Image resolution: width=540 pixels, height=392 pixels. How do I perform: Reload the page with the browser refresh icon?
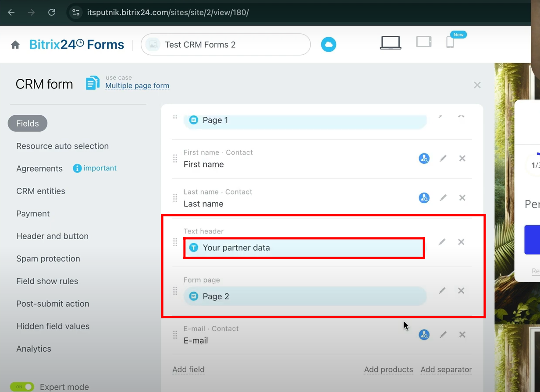point(52,12)
